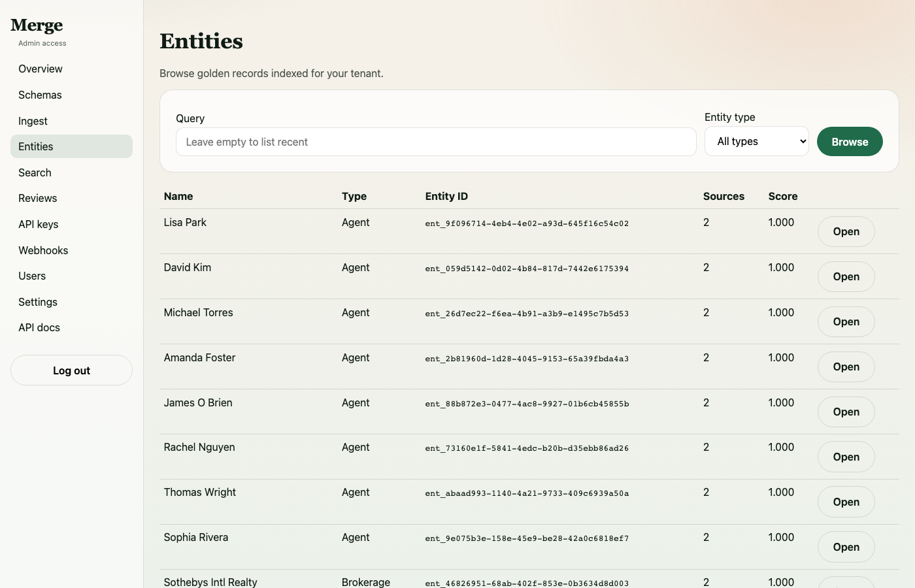The width and height of the screenshot is (915, 588).
Task: Open the Entity type dropdown
Action: pyautogui.click(x=756, y=141)
